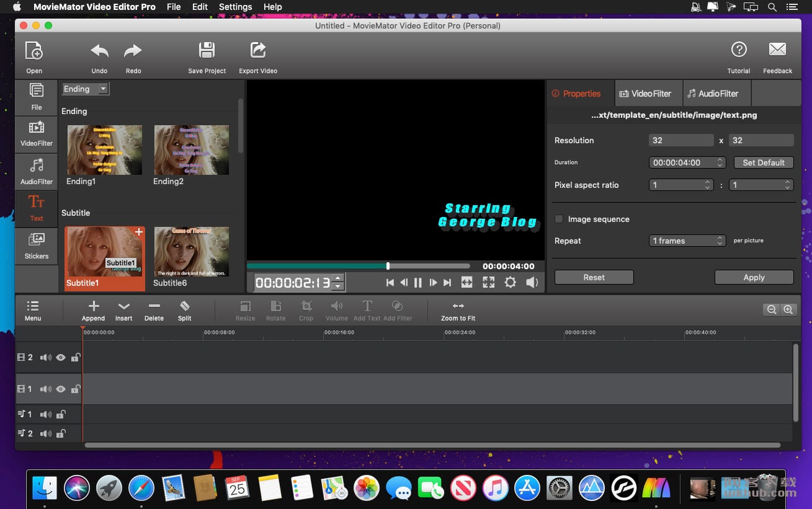Click Add Text tool
The height and width of the screenshot is (509, 812).
367,311
